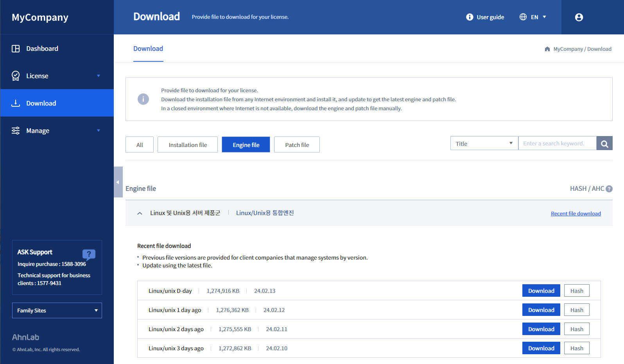Open the Manage menu item
Screen dimensions: 624x364
click(57, 131)
